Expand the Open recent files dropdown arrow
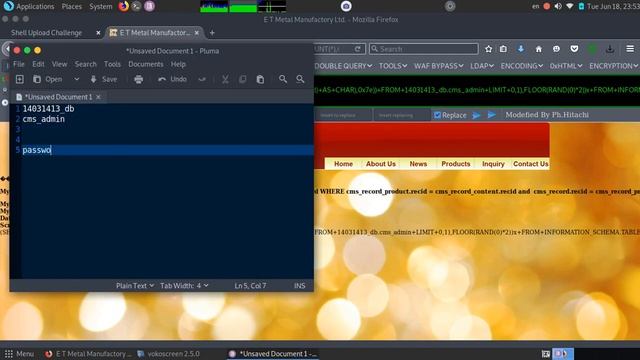 point(76,79)
